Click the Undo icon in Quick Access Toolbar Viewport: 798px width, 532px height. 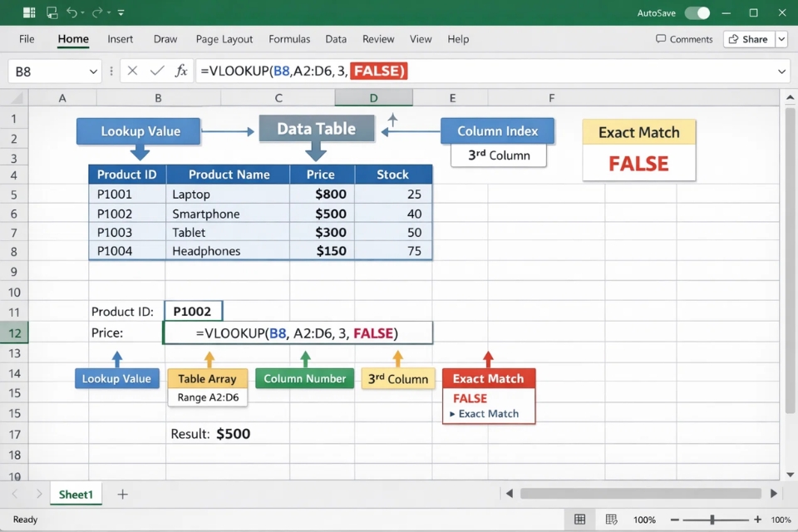coord(72,12)
